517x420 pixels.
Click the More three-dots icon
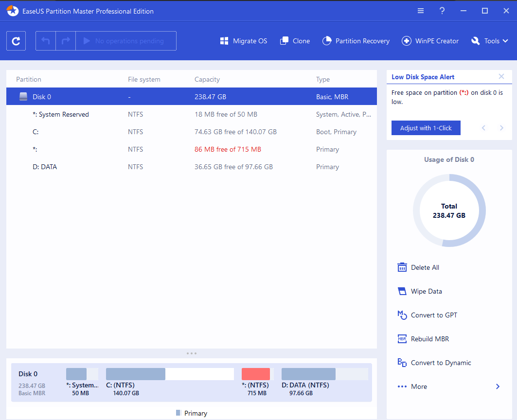coord(402,386)
